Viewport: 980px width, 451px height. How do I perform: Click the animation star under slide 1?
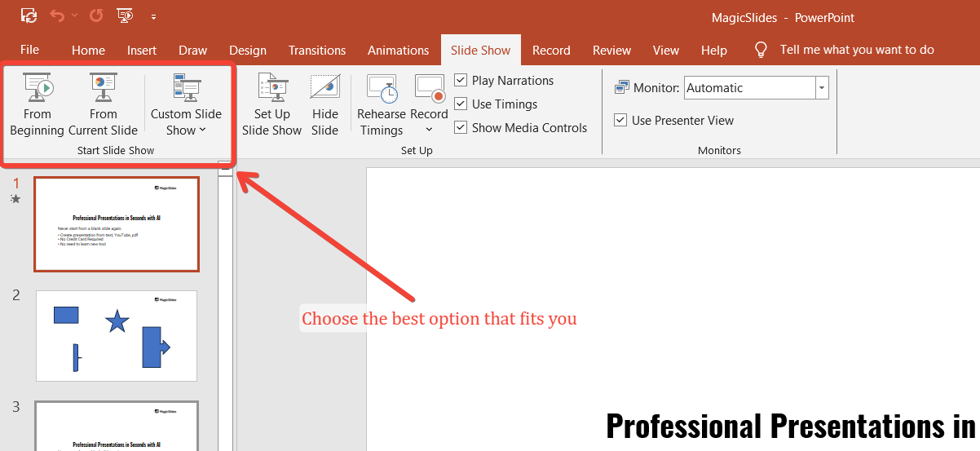[15, 198]
